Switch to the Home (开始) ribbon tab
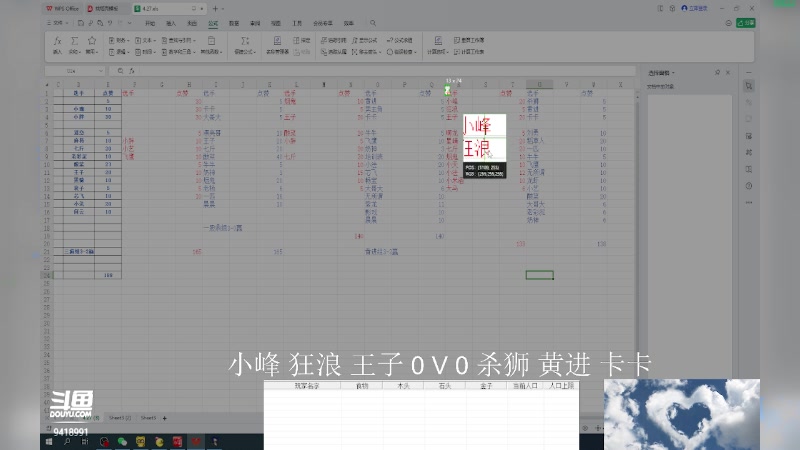Screen dimensions: 800x450 pyautogui.click(x=149, y=23)
